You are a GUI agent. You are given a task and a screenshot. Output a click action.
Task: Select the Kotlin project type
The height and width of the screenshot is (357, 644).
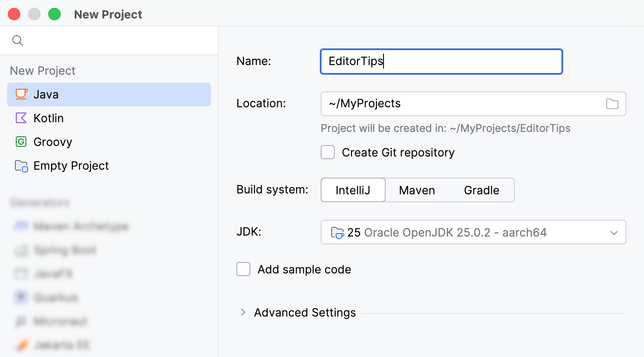coord(109,118)
